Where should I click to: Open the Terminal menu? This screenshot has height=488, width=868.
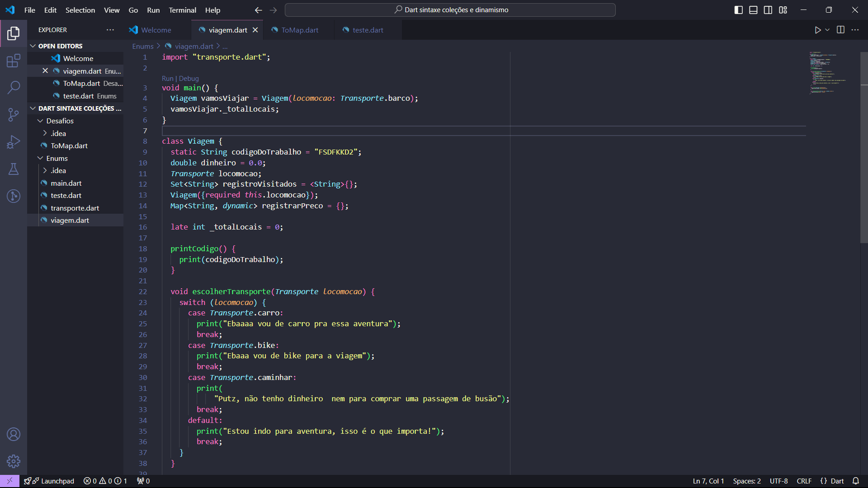tap(182, 10)
